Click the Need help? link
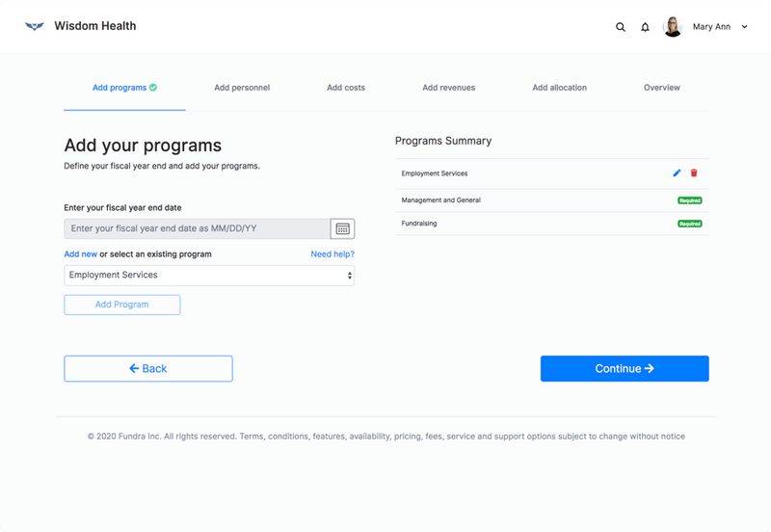Screen dimensions: 771x532 coord(332,254)
